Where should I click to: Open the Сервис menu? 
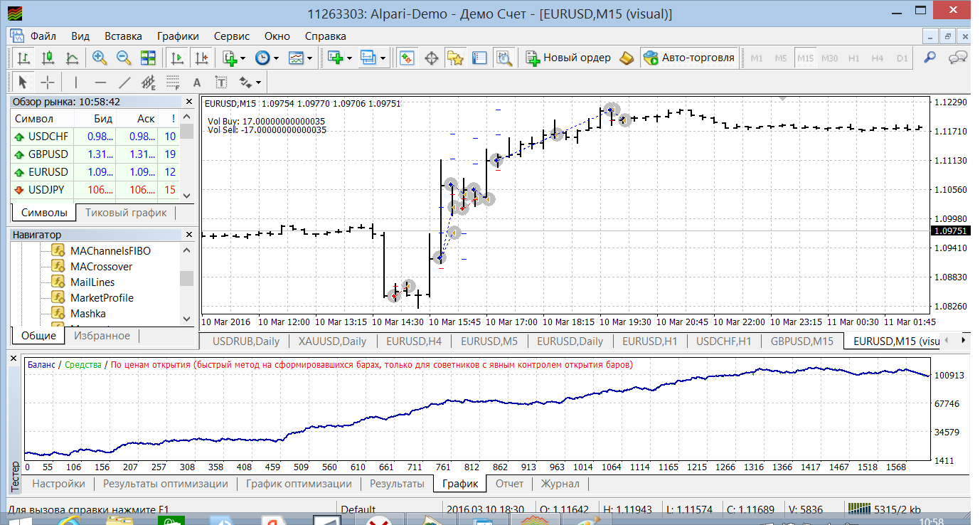[232, 36]
